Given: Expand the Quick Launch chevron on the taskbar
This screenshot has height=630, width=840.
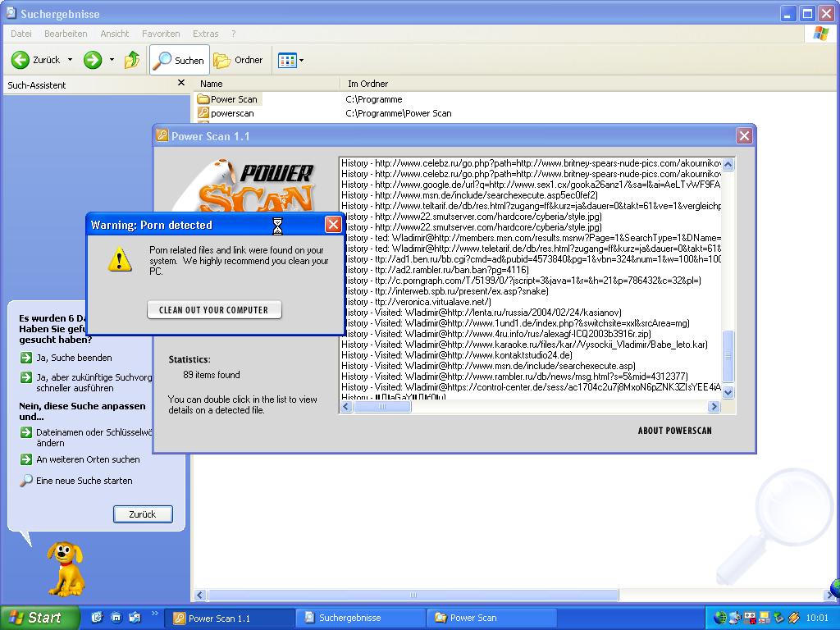Looking at the screenshot, I should 155,614.
